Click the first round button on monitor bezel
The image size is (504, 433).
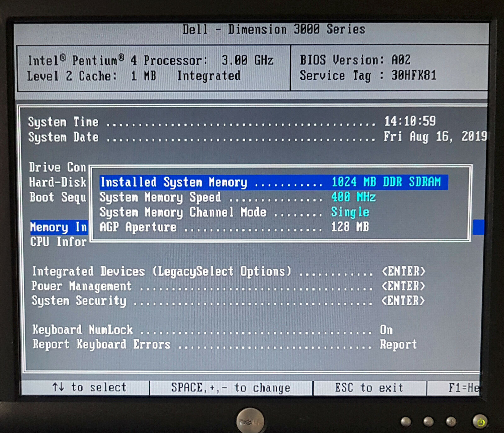pos(405,421)
